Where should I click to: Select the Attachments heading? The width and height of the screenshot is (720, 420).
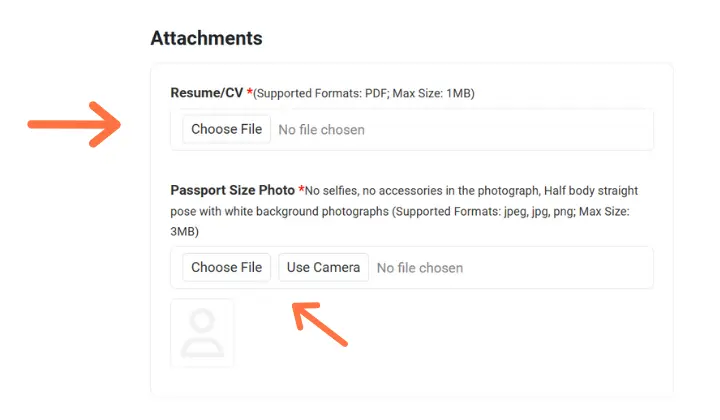click(x=207, y=38)
